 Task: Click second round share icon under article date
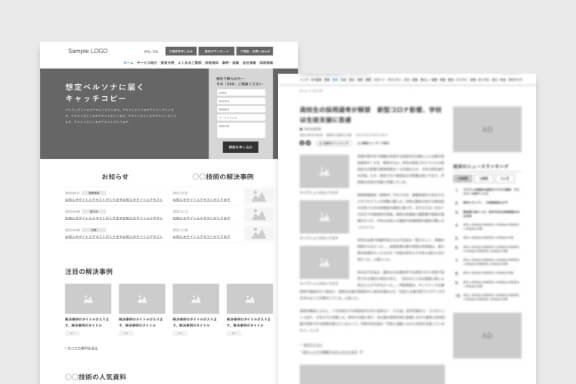point(308,143)
